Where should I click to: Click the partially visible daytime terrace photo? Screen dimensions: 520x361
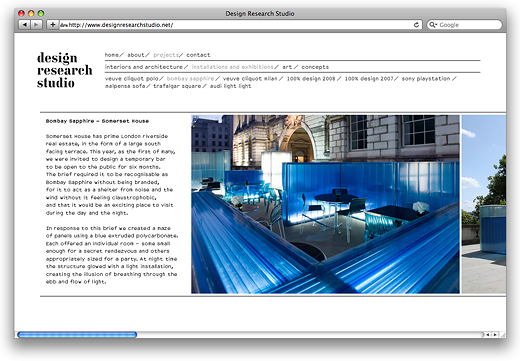coord(484,204)
